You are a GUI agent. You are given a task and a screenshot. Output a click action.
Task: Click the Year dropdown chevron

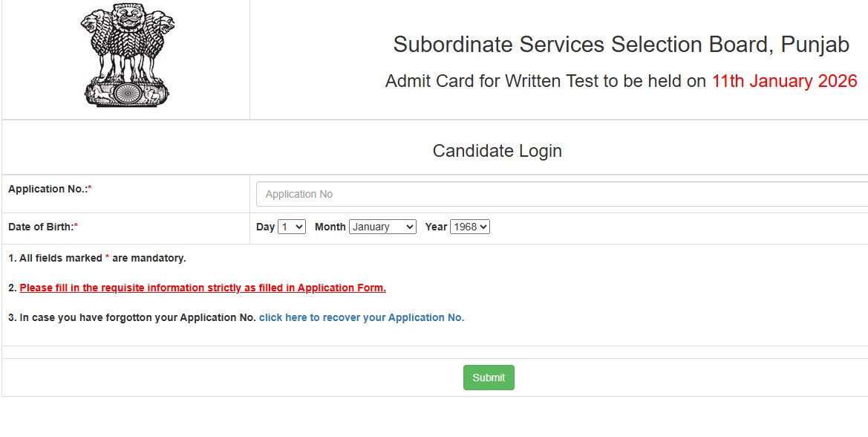click(x=485, y=227)
